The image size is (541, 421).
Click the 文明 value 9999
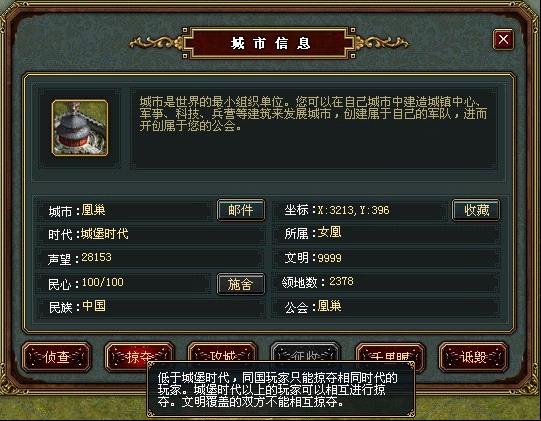pos(329,258)
